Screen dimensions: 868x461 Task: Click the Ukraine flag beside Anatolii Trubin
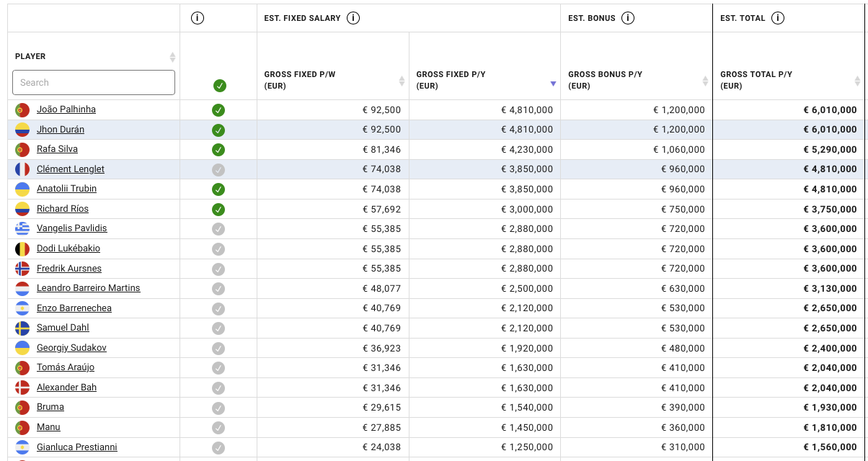(22, 189)
